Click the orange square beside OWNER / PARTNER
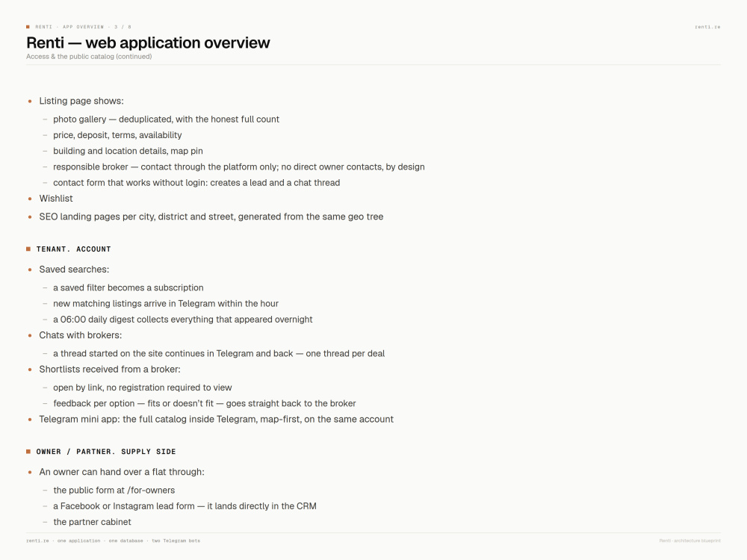Screen dimensions: 747x560 click(28, 452)
